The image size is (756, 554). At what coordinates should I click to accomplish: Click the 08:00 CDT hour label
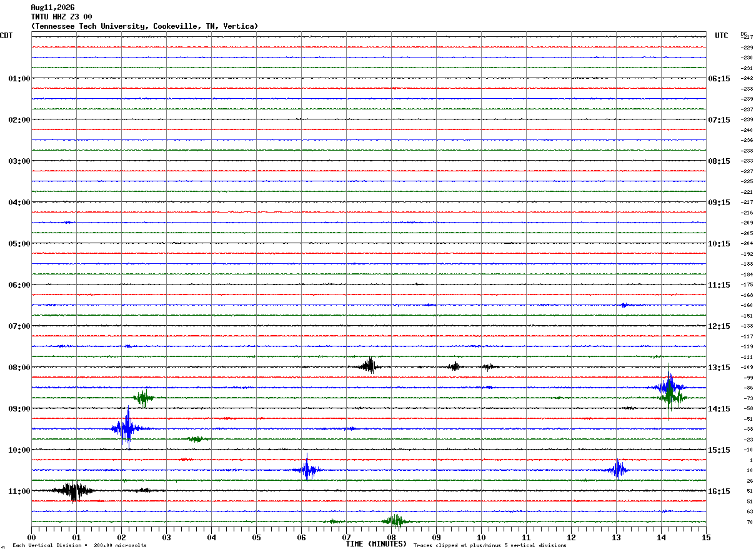tap(19, 368)
